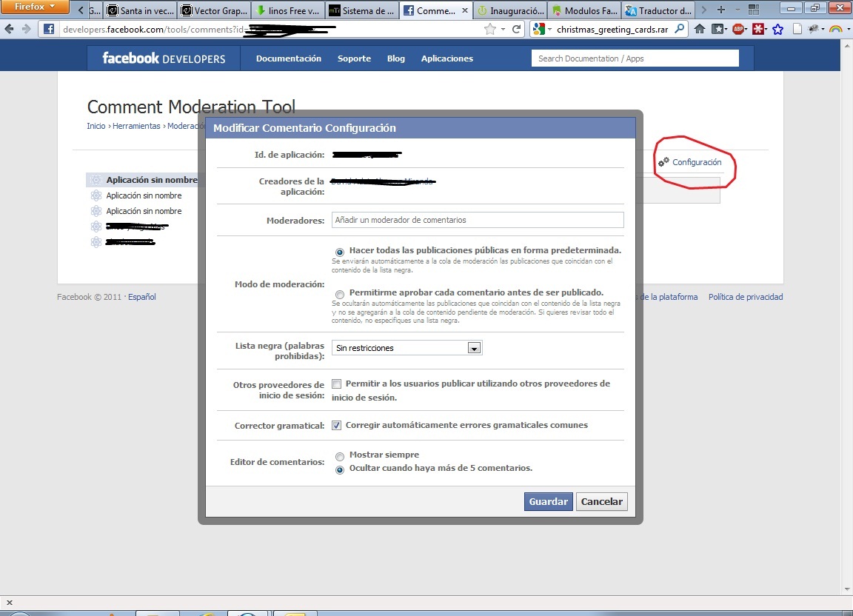Open the tab groups grid icon

(754, 9)
